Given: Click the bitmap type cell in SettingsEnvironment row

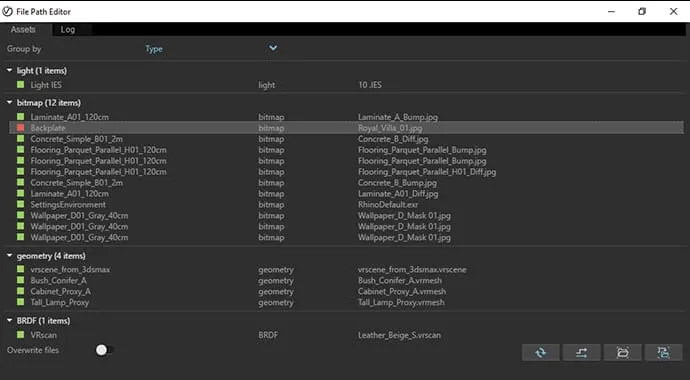Looking at the screenshot, I should click(x=271, y=205).
